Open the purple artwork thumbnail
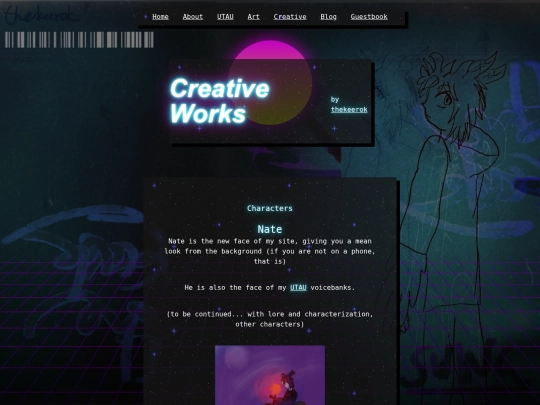The image size is (540, 405). (270, 375)
